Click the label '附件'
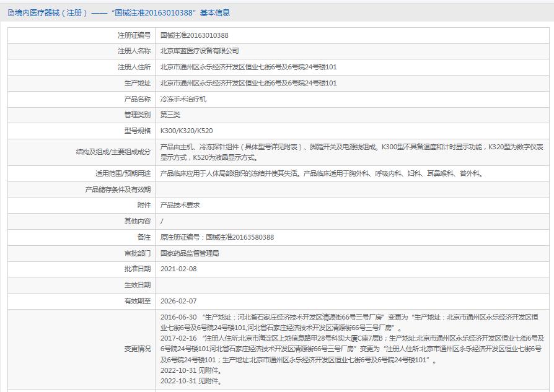 pos(144,205)
